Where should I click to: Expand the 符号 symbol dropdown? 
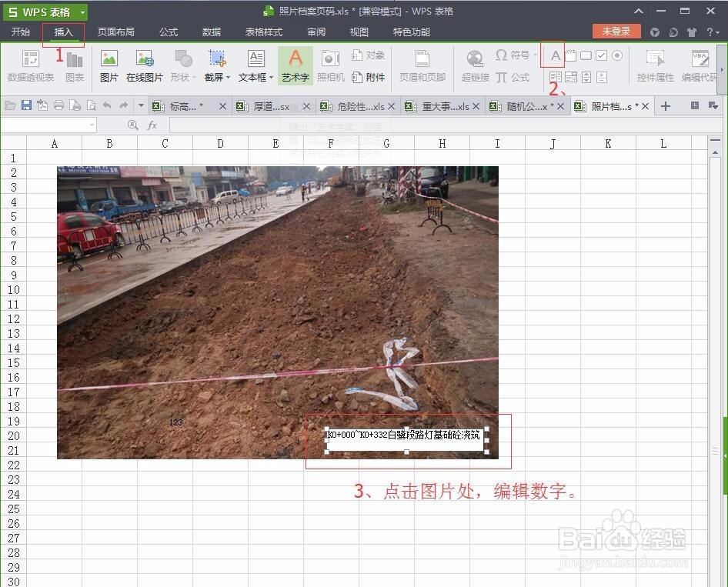coord(534,55)
